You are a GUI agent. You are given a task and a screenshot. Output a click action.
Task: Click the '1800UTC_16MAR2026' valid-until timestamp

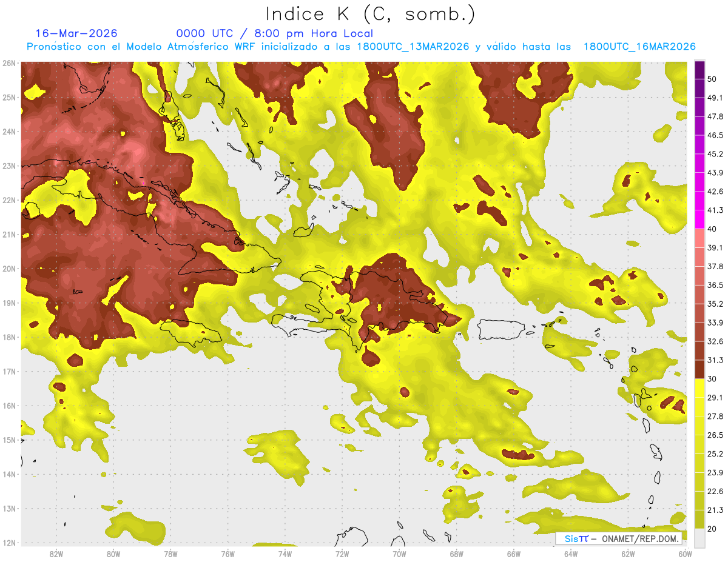639,47
